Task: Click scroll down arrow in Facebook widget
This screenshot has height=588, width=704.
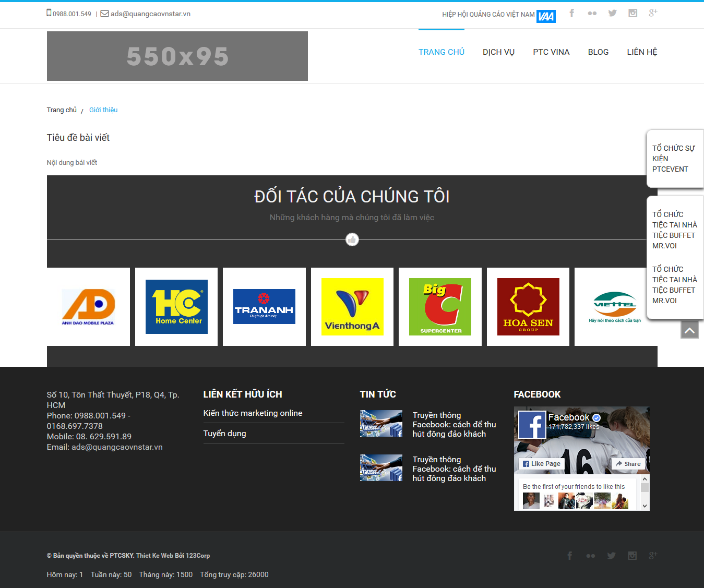Action: pyautogui.click(x=645, y=506)
